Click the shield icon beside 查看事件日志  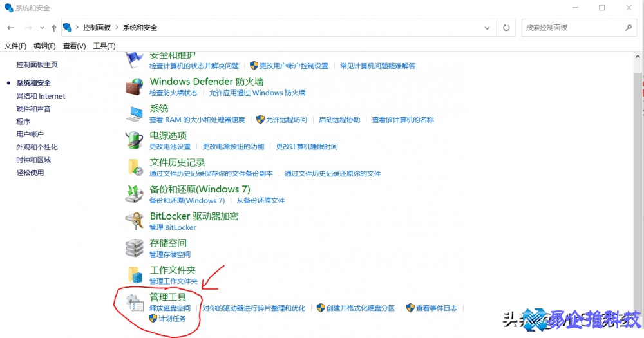coord(410,308)
